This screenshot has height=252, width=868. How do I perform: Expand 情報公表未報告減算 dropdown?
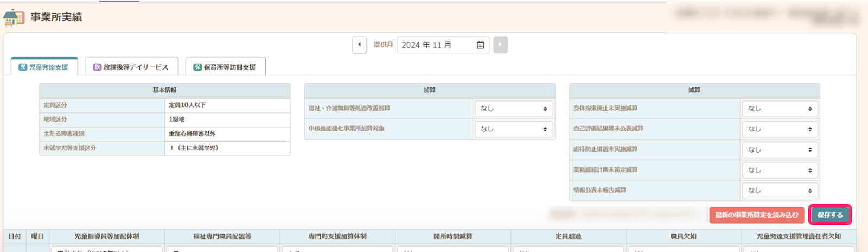coord(779,191)
